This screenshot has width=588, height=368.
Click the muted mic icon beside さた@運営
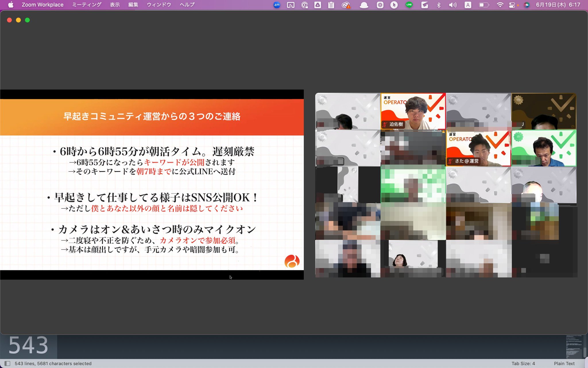[x=450, y=161]
